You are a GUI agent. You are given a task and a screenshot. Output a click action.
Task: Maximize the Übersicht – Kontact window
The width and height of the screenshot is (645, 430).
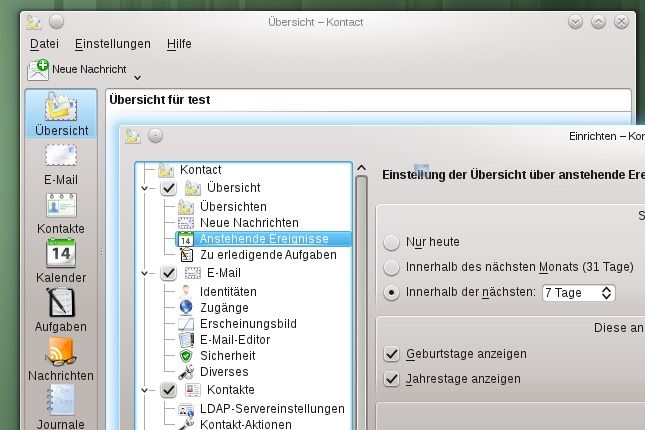pyautogui.click(x=598, y=21)
